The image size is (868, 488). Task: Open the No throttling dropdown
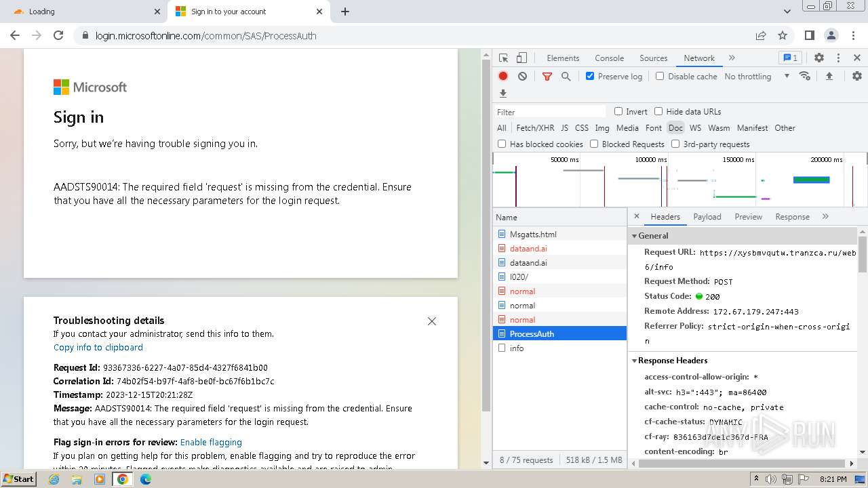click(x=757, y=77)
